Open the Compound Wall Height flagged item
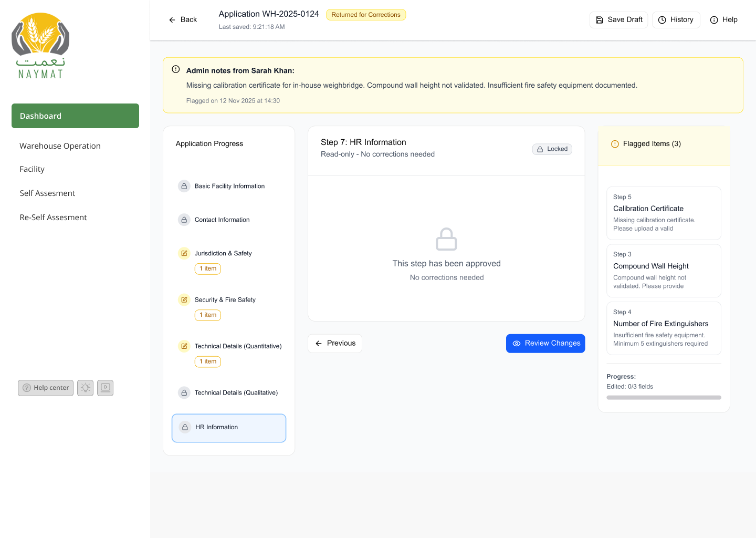 [664, 271]
